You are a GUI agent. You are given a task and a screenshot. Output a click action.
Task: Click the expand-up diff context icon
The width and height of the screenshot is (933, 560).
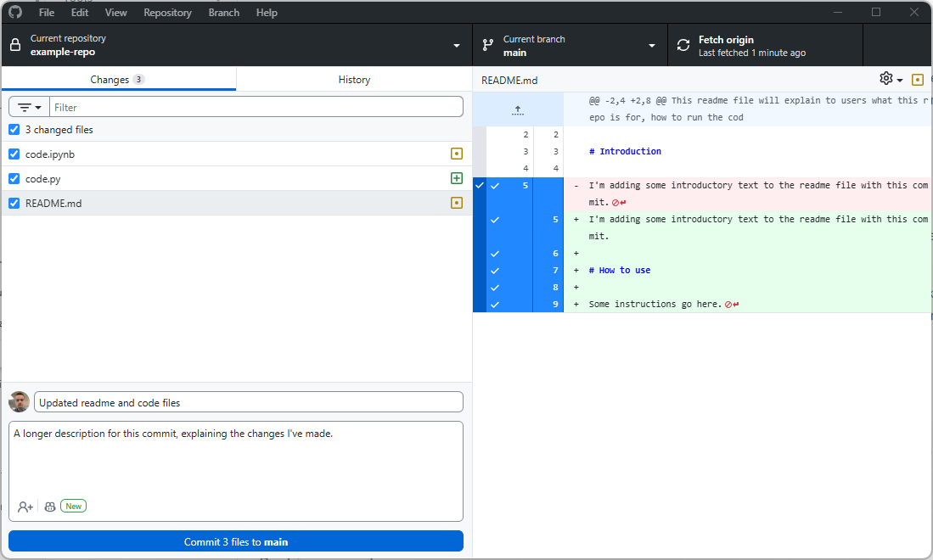(x=518, y=109)
